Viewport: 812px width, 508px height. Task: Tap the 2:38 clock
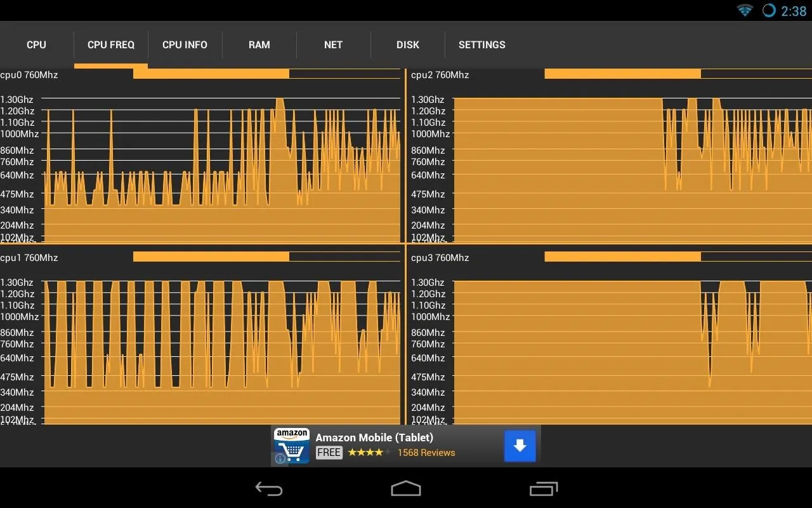pyautogui.click(x=794, y=11)
